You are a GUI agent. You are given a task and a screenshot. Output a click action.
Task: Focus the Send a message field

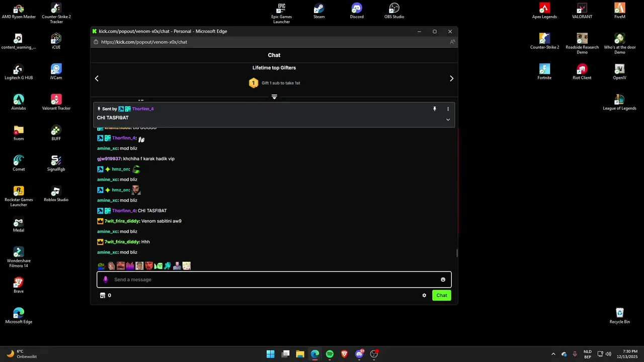pos(274,280)
